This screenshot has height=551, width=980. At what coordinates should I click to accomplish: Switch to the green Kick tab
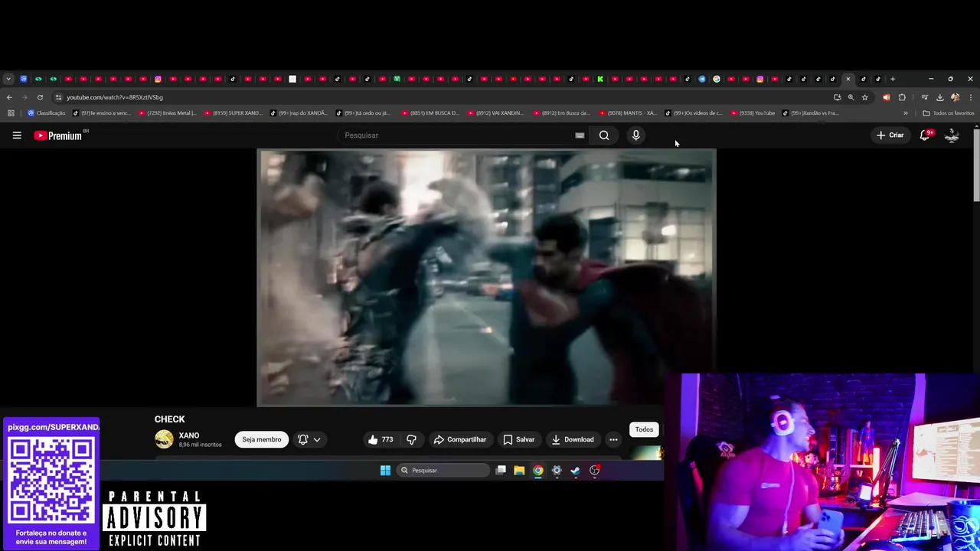pyautogui.click(x=600, y=79)
